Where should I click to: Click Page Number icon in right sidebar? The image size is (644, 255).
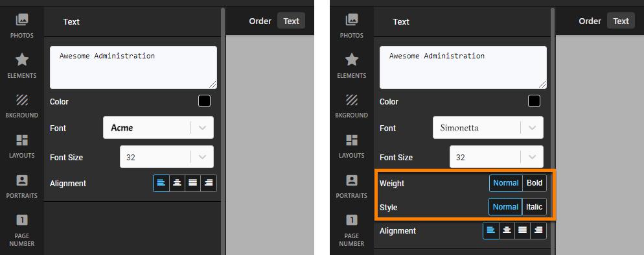point(352,220)
